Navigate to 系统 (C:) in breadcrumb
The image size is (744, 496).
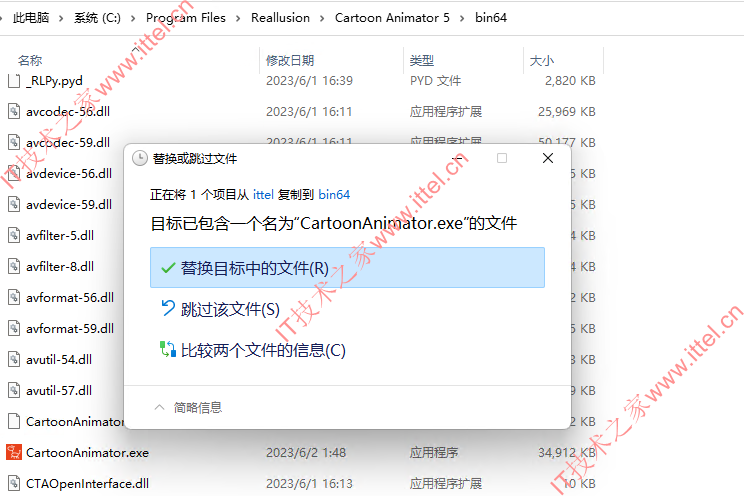(97, 18)
